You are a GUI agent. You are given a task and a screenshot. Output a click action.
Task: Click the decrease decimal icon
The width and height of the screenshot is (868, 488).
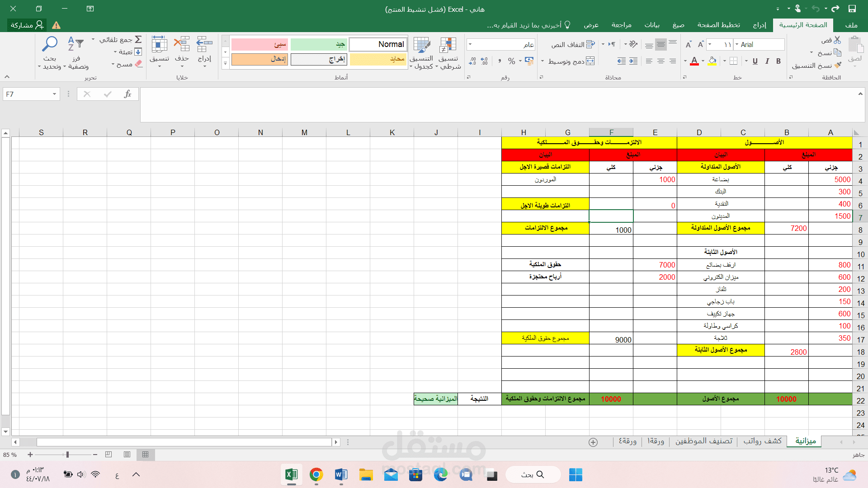[472, 61]
